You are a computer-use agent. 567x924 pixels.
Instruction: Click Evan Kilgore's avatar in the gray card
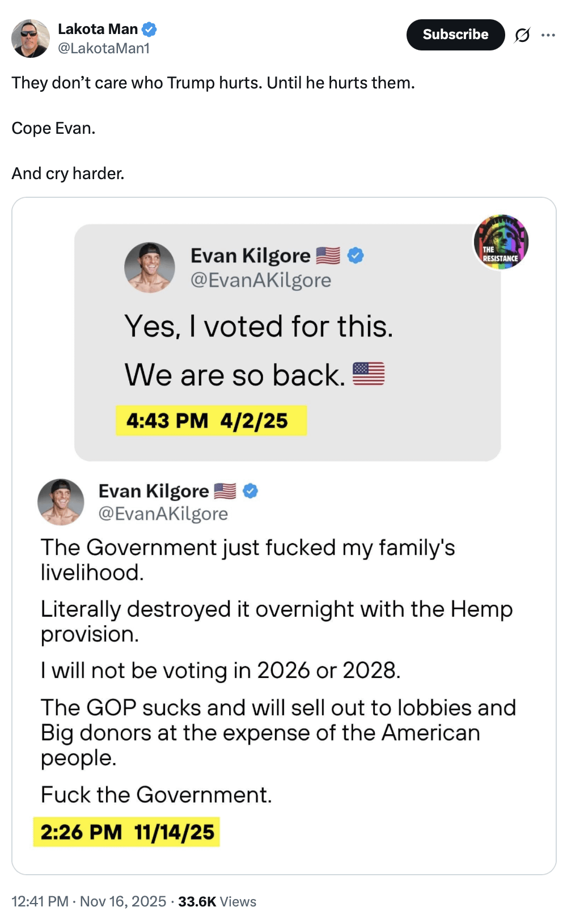coord(150,268)
